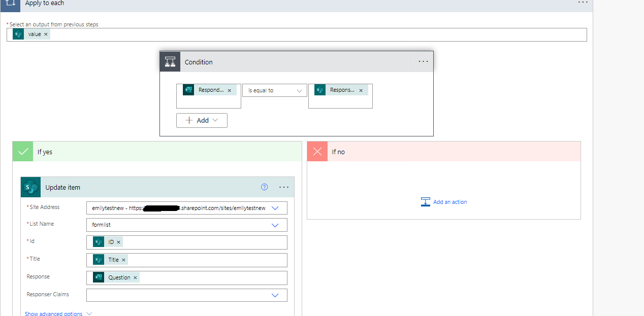Remove the Title token with its X
This screenshot has height=316, width=644.
click(123, 259)
